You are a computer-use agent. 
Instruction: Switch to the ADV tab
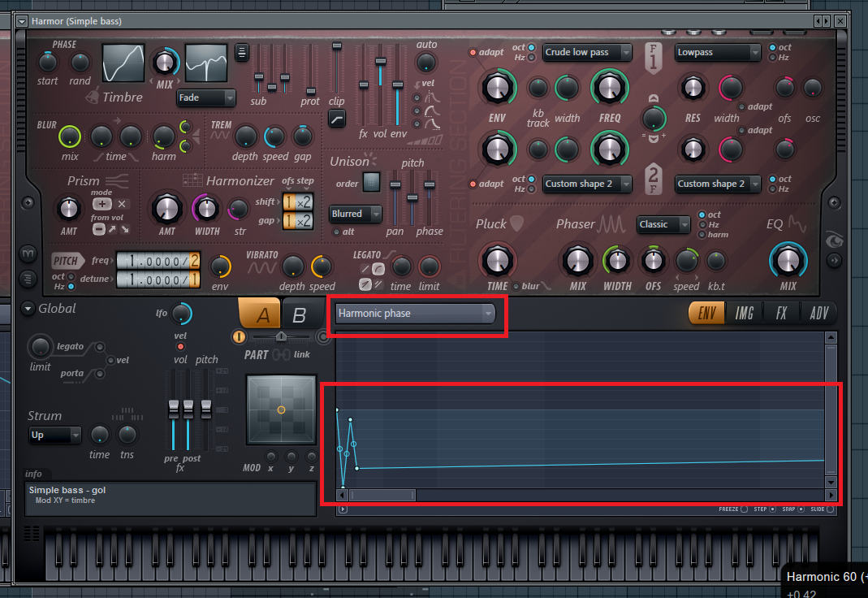coord(818,313)
